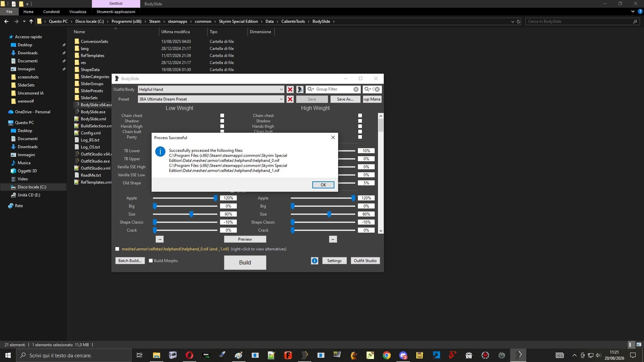Click the right-arrow button under the Low Weight sliders
Viewport: 644px width, 362px height.
coord(160,239)
